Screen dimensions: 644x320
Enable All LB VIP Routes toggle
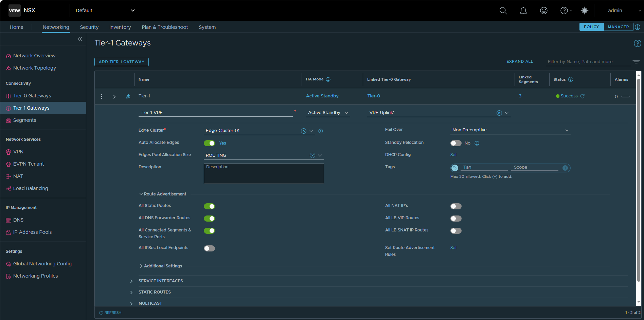pyautogui.click(x=456, y=219)
